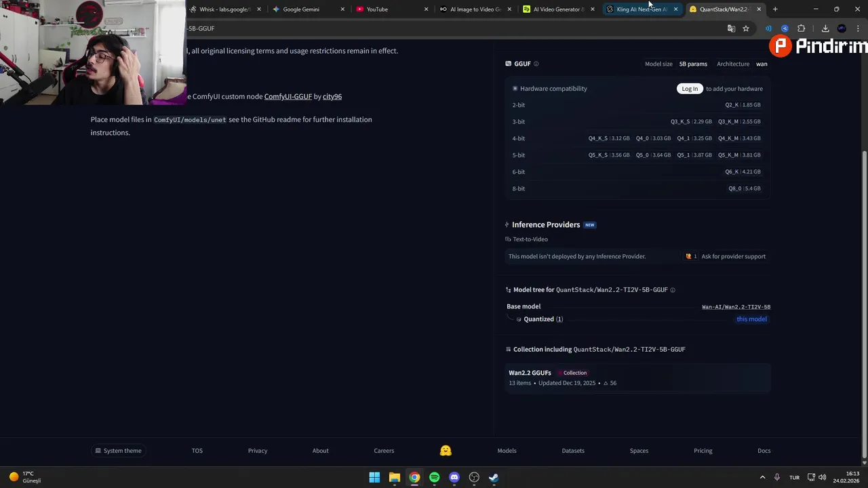The width and height of the screenshot is (868, 488).
Task: Open the ComfyUI-GGUF link
Action: [288, 97]
